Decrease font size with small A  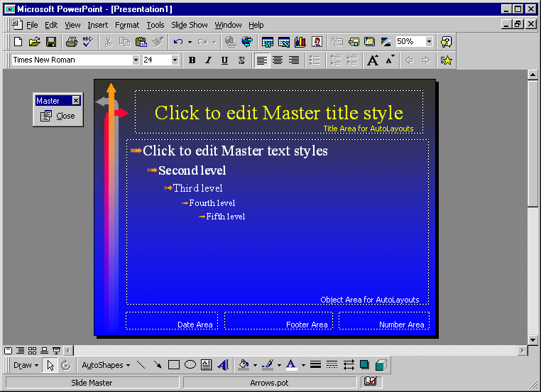click(x=390, y=60)
